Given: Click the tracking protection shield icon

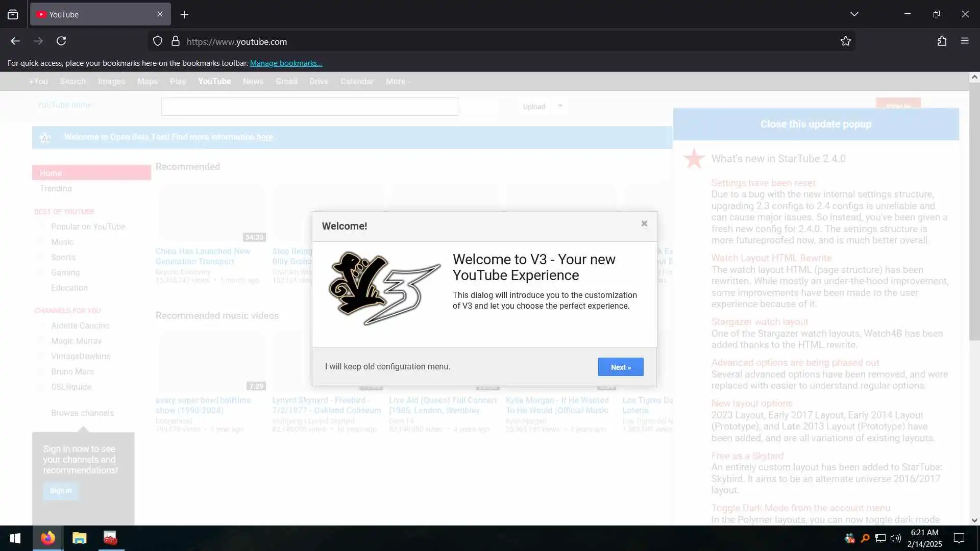Looking at the screenshot, I should 158,41.
